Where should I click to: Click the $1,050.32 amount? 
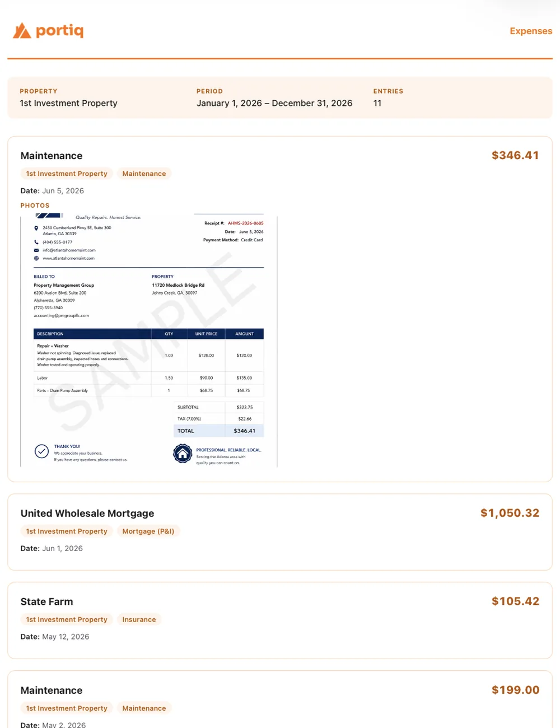click(x=510, y=513)
